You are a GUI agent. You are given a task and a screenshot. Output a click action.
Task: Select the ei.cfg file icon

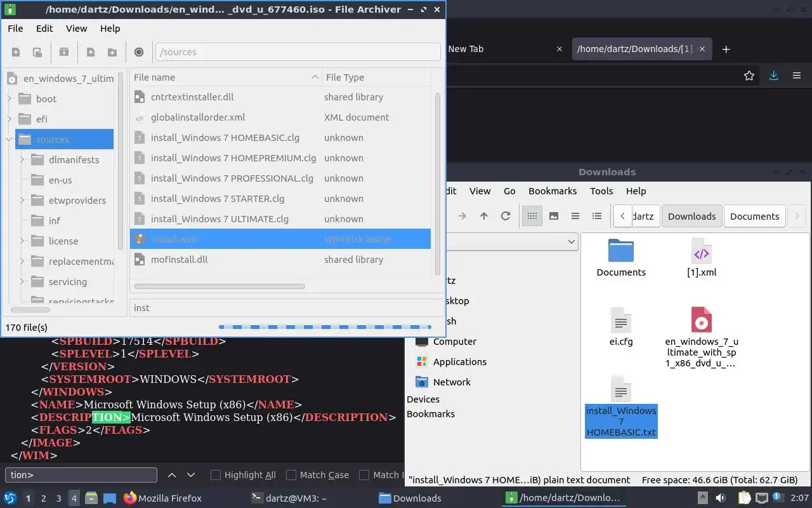pos(621,319)
